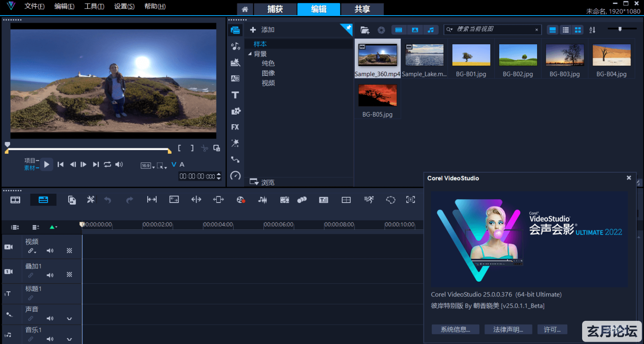
Task: Click the Fit project in timeline icon
Action: [174, 200]
